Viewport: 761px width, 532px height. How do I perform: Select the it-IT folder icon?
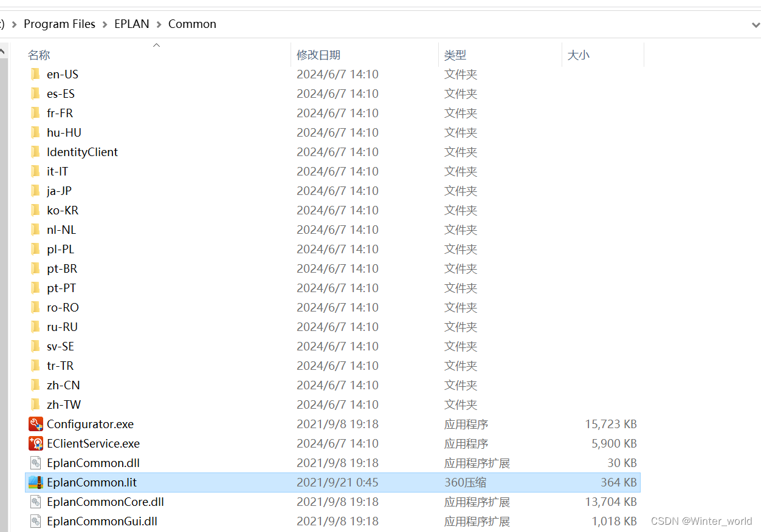(35, 171)
